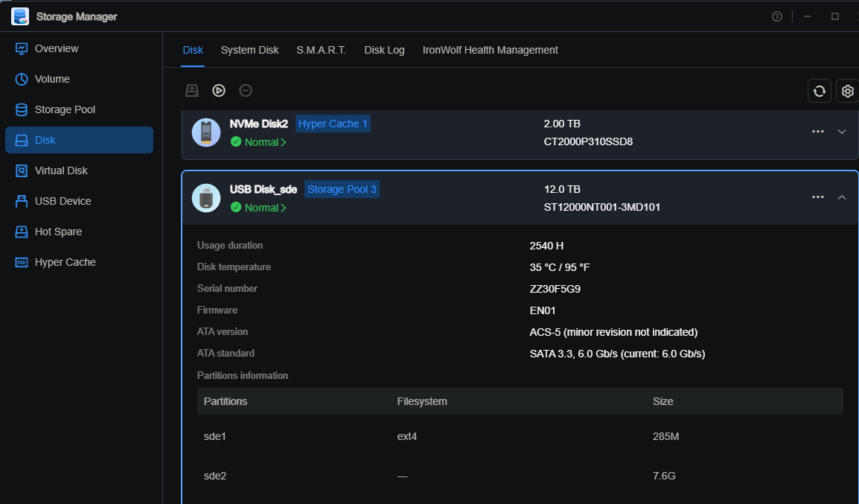Image resolution: width=859 pixels, height=504 pixels.
Task: Open IronWolf Health Management tab
Action: click(491, 50)
